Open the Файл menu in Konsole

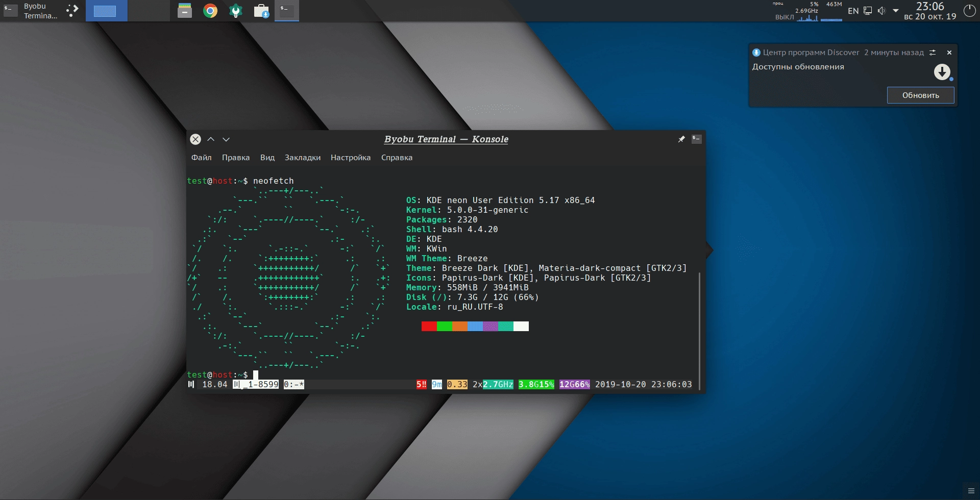(201, 158)
